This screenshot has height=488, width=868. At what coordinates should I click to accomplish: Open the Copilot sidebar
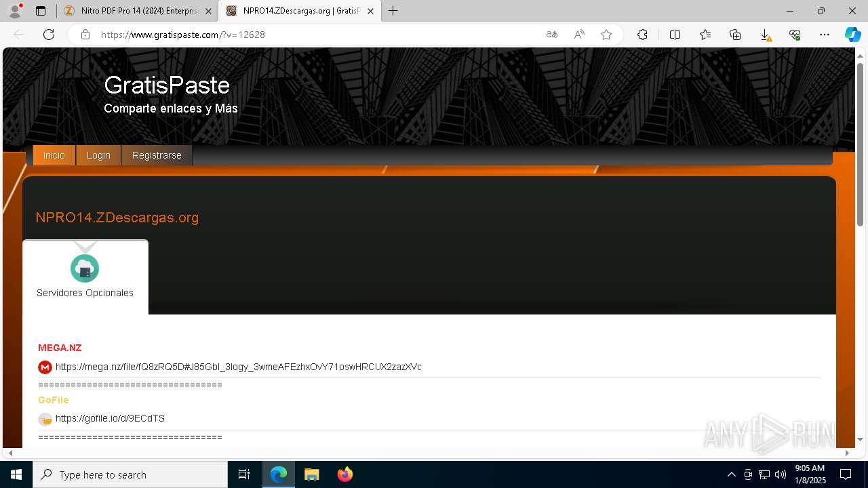pyautogui.click(x=852, y=35)
